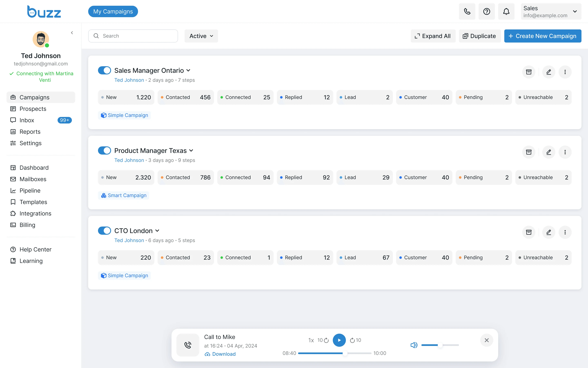Go to Mailboxes
The height and width of the screenshot is (368, 588).
tap(41, 179)
